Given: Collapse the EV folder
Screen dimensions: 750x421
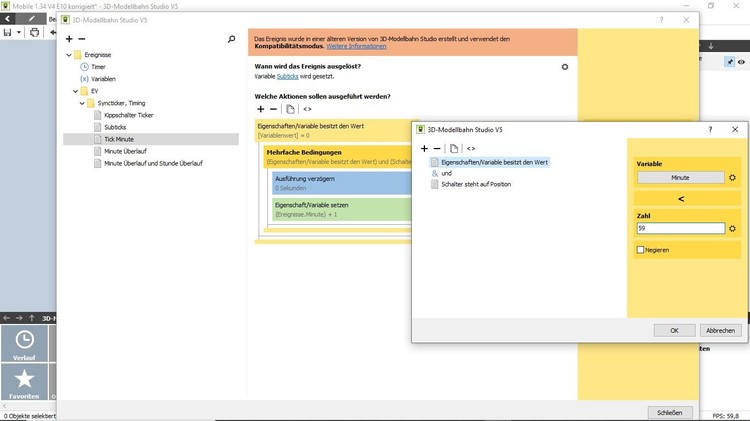Looking at the screenshot, I should (x=76, y=91).
